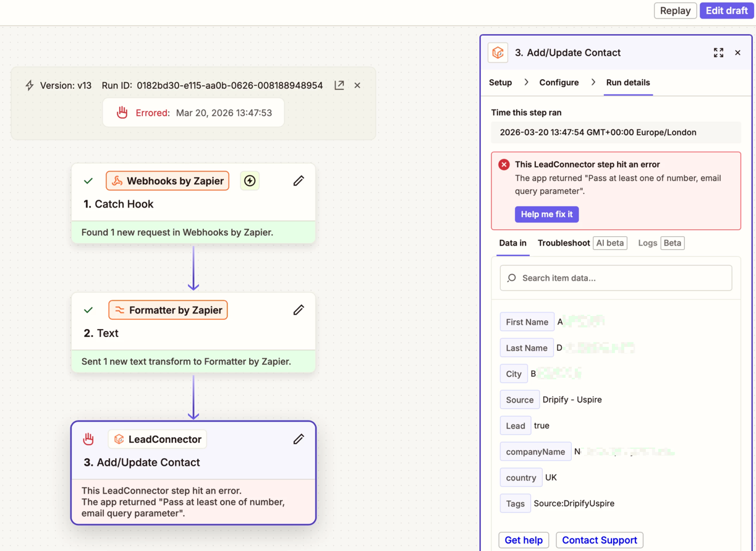The height and width of the screenshot is (551, 756).
Task: Click the Contact Support button
Action: click(x=599, y=540)
